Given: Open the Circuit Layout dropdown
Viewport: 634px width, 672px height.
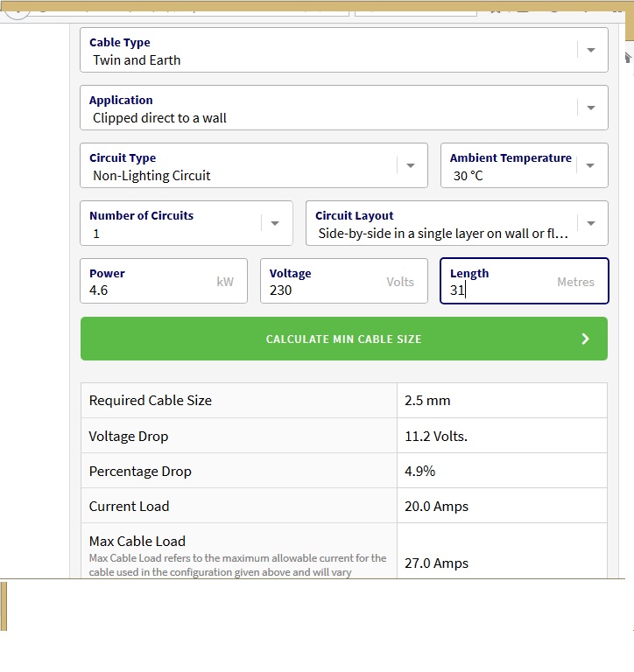Looking at the screenshot, I should click(591, 223).
